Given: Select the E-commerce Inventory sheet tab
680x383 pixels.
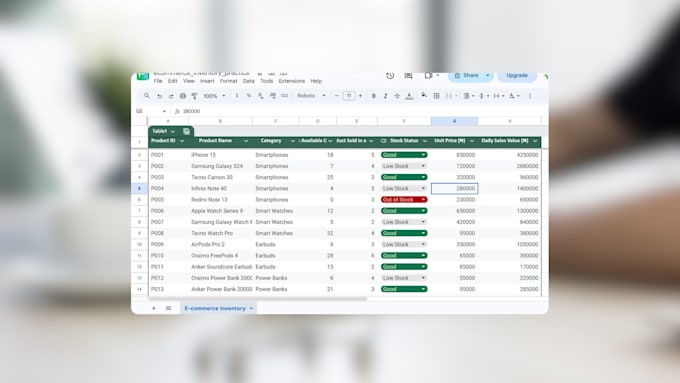Looking at the screenshot, I should pyautogui.click(x=219, y=308).
